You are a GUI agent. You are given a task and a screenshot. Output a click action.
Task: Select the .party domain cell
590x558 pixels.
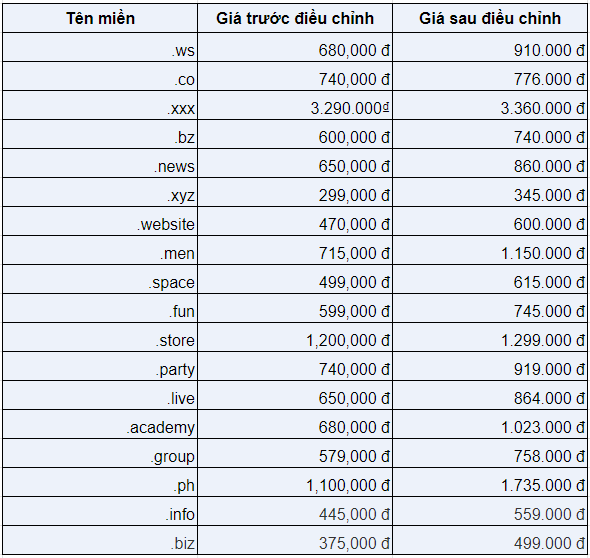tap(100, 366)
